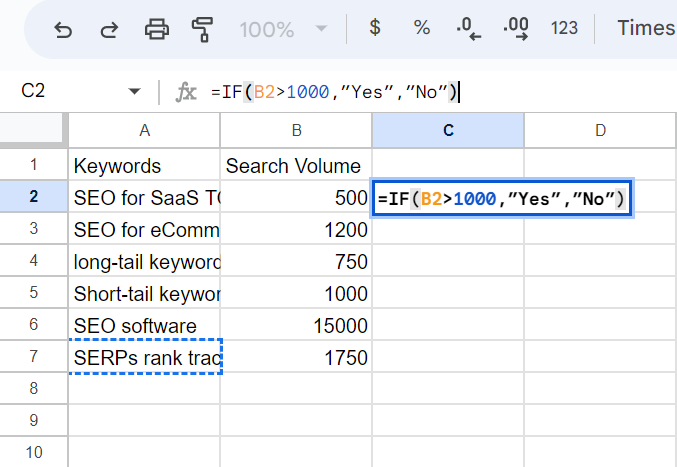Select row 6 header
Screen dimensions: 677x467
tap(34, 324)
